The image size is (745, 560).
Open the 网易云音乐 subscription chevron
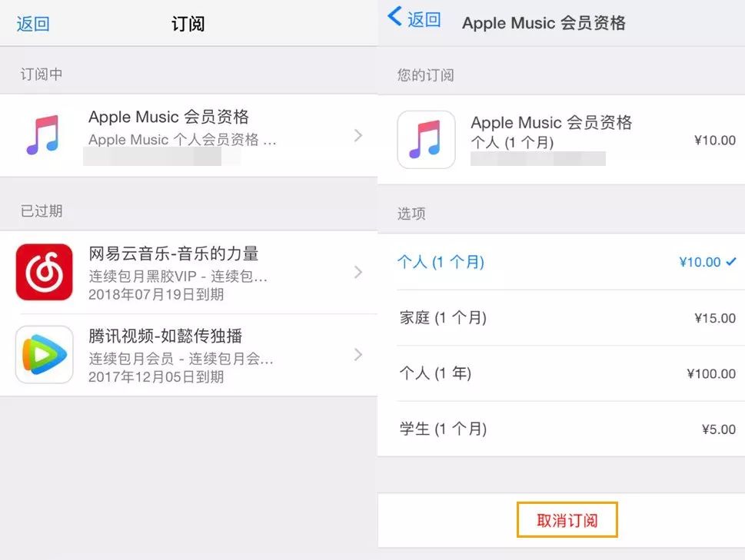click(x=359, y=272)
